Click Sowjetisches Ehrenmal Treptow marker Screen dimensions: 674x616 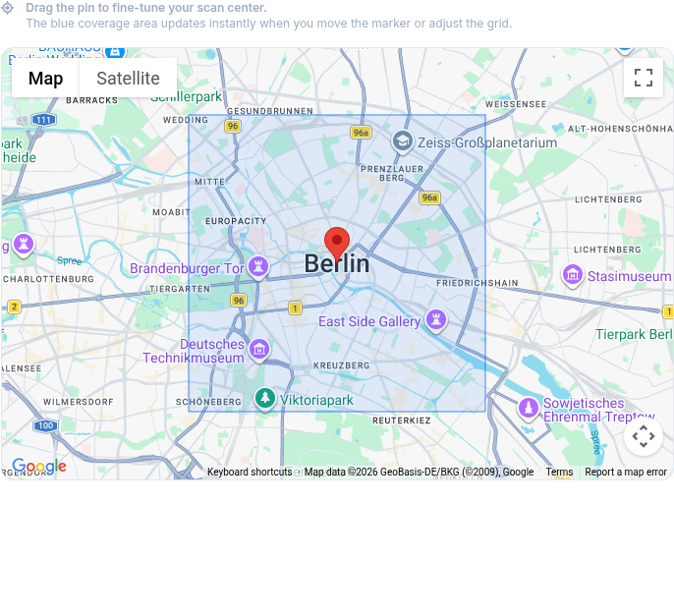pos(529,409)
